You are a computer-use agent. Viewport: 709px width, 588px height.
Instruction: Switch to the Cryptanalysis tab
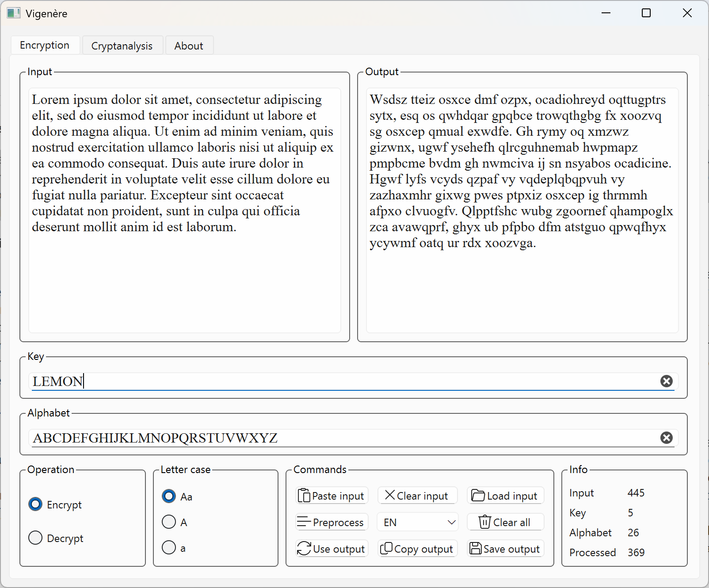coord(122,46)
